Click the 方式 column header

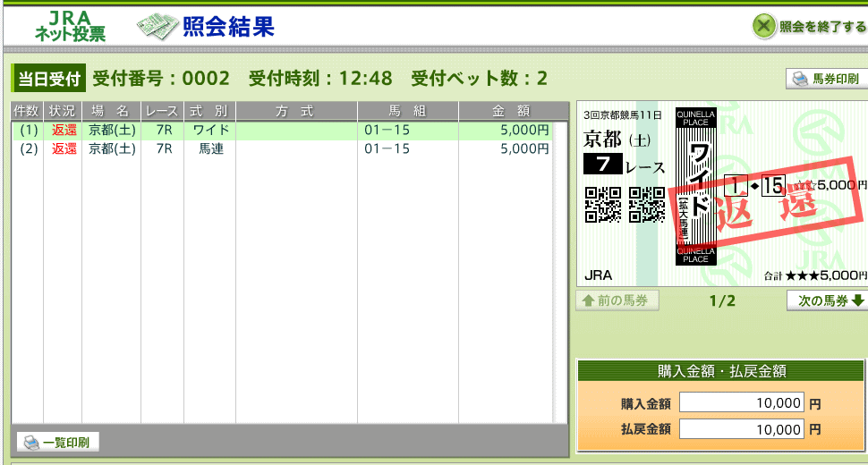click(x=297, y=111)
